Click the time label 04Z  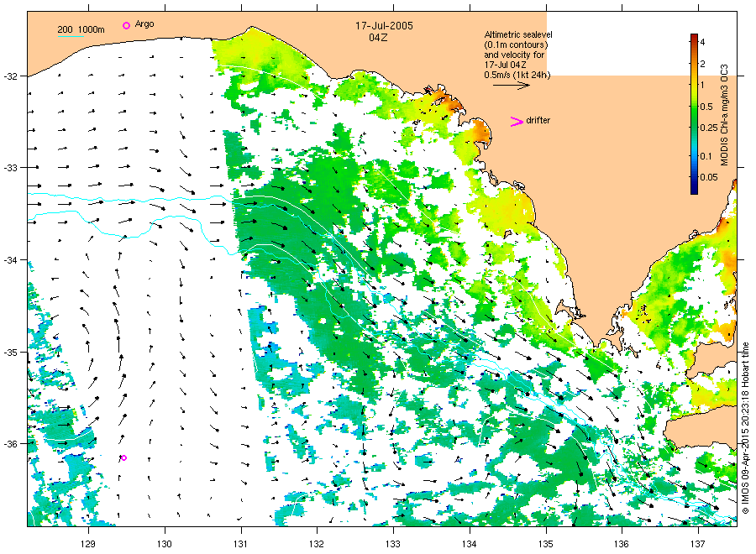pyautogui.click(x=378, y=38)
